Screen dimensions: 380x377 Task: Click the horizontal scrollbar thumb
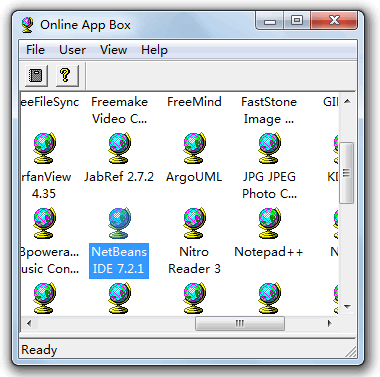click(x=240, y=323)
